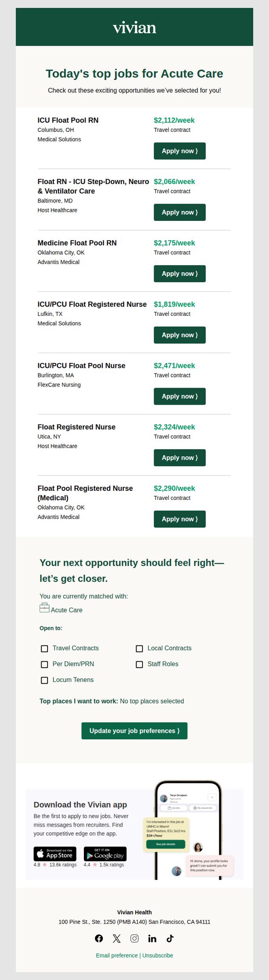This screenshot has height=980, width=269.
Task: Enable the Per Diem/PRN checkbox
Action: [44, 665]
